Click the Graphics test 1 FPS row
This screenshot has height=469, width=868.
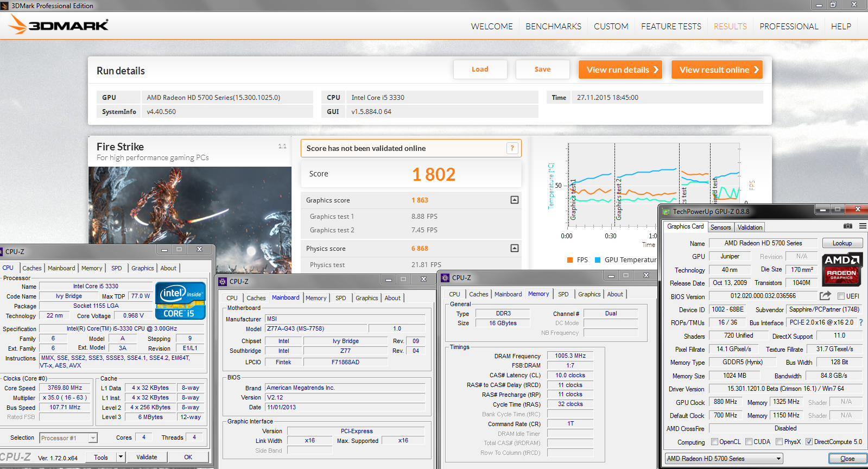[411, 216]
